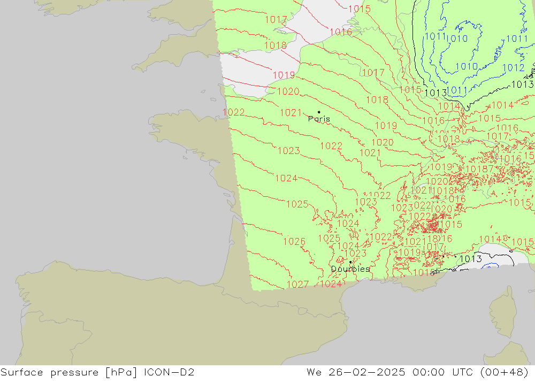Select the 'We 26-02-2025 00:00 UTC (00+48)' timestamp

(x=418, y=372)
